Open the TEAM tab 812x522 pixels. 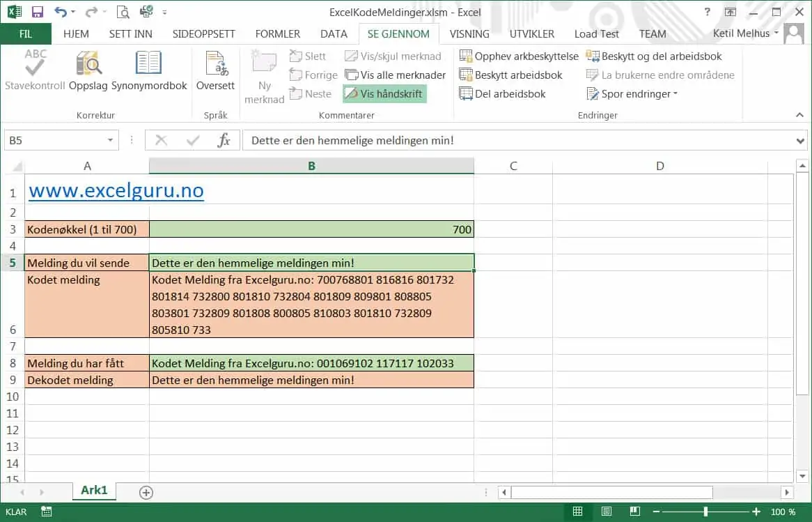coord(653,33)
